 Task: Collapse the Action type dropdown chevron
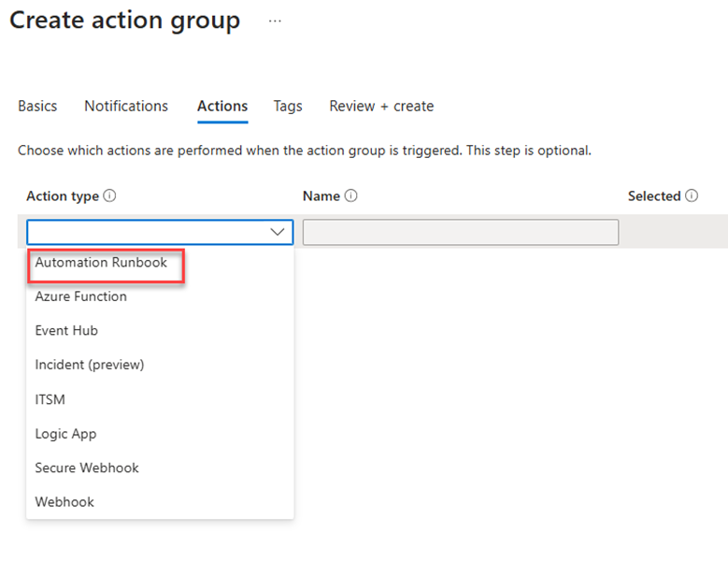click(x=278, y=232)
